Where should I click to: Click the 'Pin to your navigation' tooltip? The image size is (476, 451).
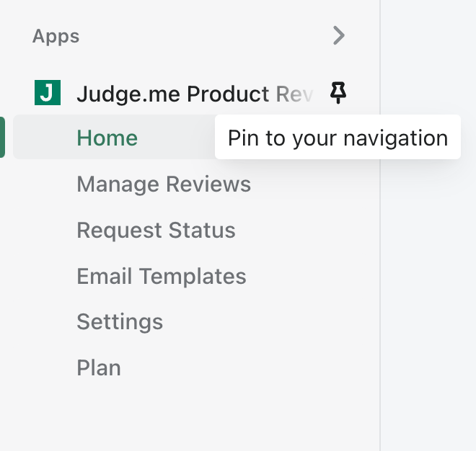[338, 138]
